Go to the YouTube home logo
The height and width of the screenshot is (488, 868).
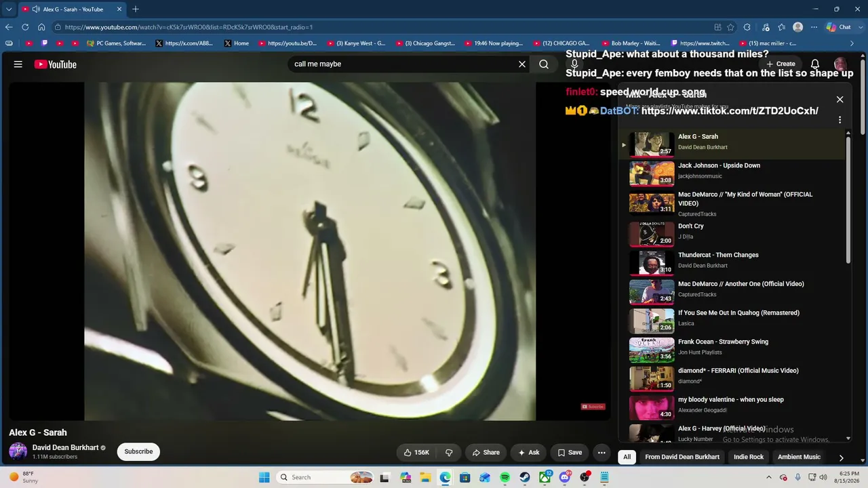(56, 64)
